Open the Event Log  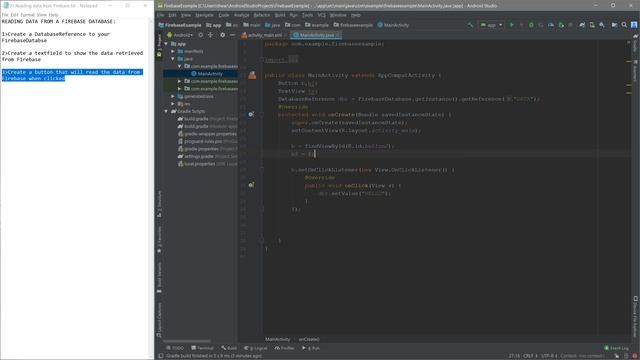(x=617, y=348)
